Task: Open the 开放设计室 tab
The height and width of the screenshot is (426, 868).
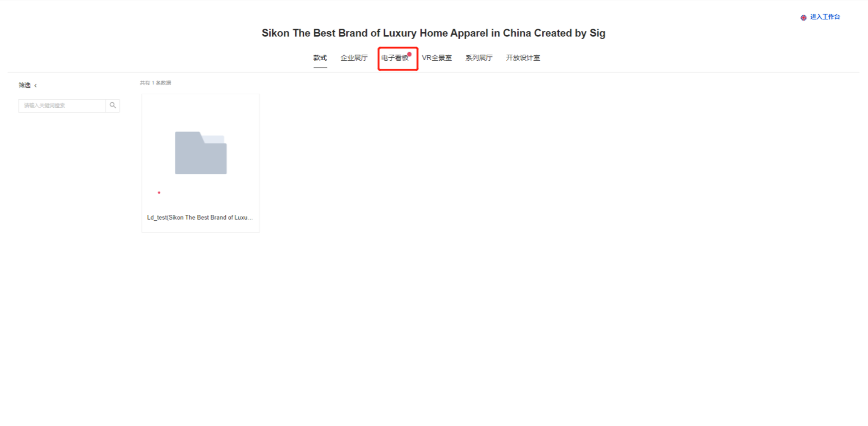Action: pos(523,58)
